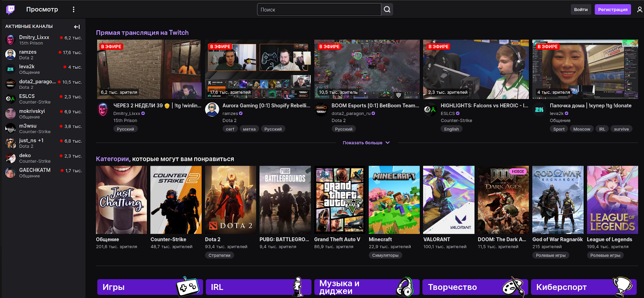Click the метка tag
Image resolution: width=644 pixels, height=298 pixels.
tap(249, 129)
